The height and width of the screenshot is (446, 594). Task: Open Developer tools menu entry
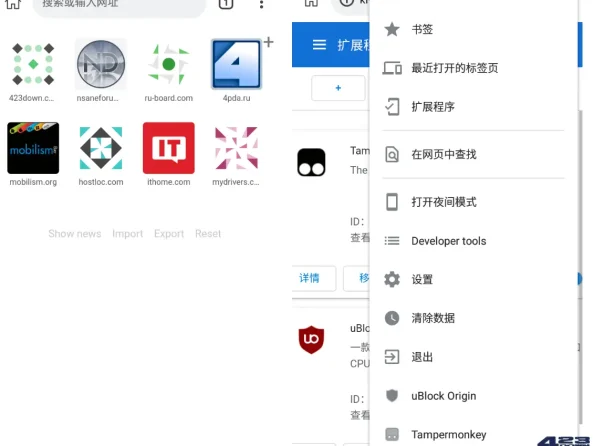pos(474,241)
